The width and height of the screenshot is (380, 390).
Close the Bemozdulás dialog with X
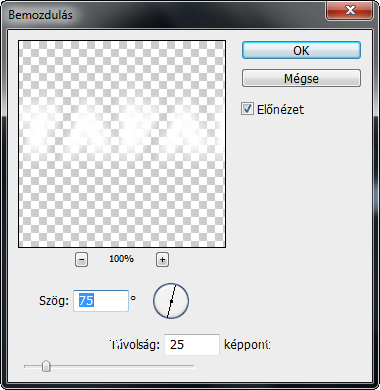350,10
